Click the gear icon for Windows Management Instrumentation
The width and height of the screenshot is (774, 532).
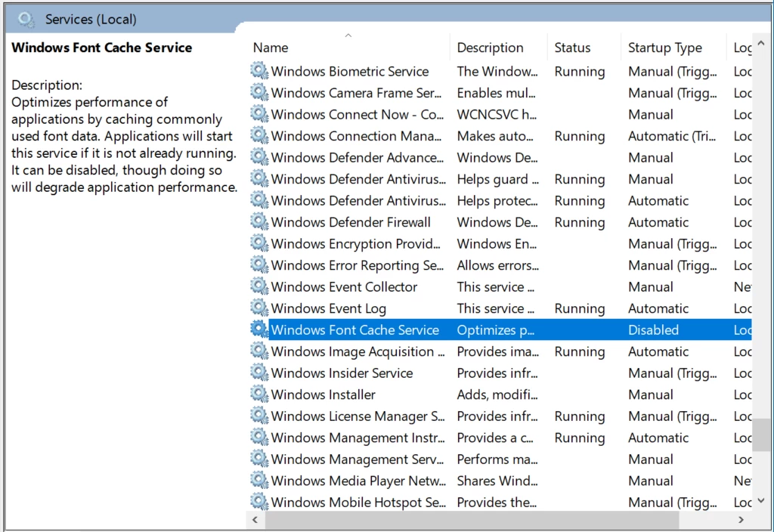[x=259, y=438]
